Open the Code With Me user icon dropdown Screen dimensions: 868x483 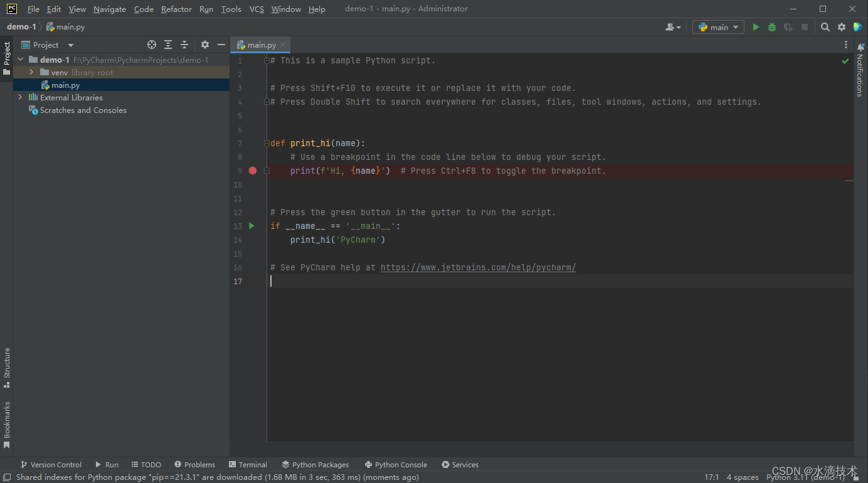point(673,27)
